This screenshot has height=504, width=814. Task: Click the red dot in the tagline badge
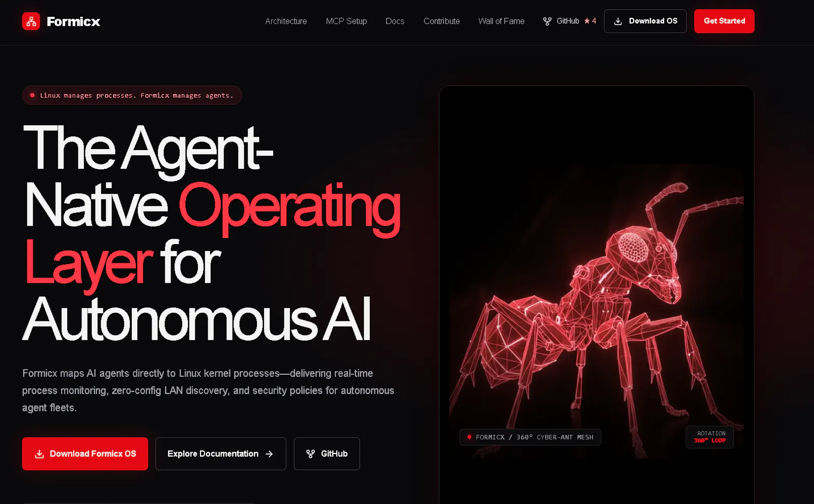(x=33, y=95)
